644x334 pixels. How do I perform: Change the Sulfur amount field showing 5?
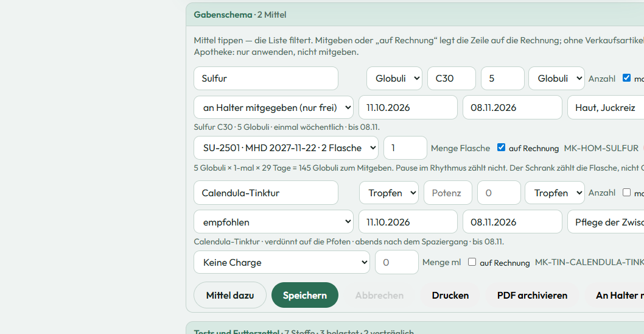pyautogui.click(x=503, y=78)
